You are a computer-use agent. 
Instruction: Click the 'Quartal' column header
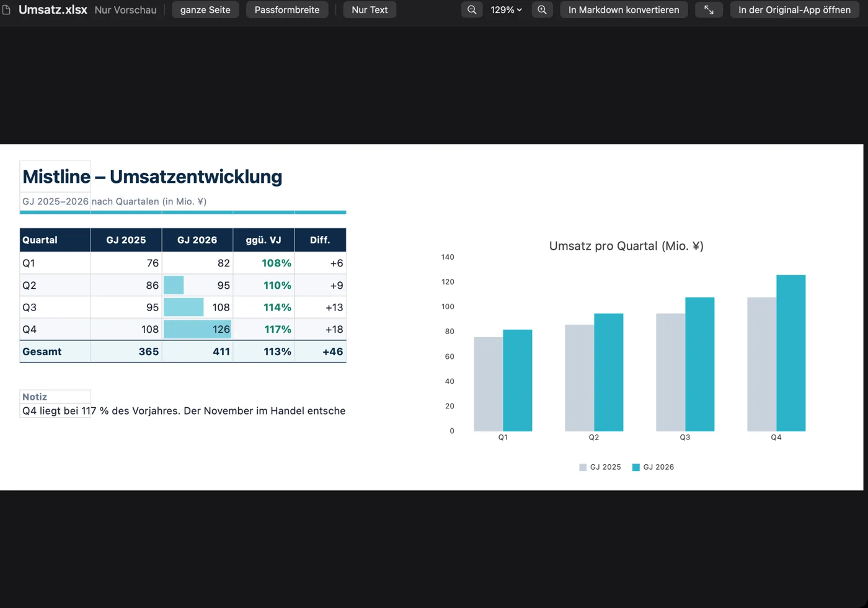click(55, 240)
